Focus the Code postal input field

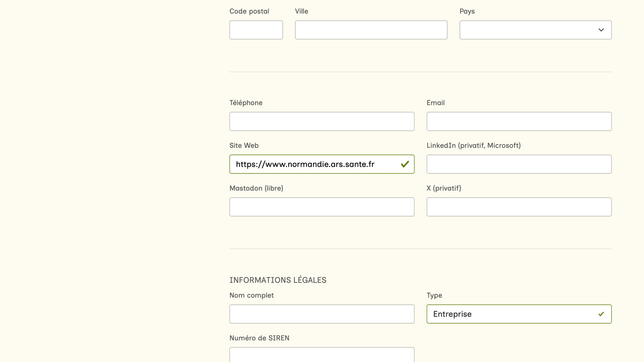pos(256,30)
